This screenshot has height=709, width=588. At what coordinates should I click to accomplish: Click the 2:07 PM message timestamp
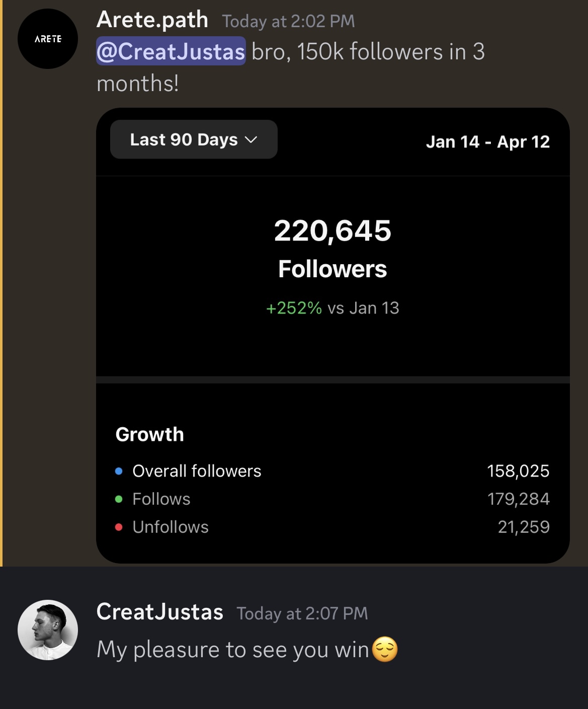[x=302, y=613]
